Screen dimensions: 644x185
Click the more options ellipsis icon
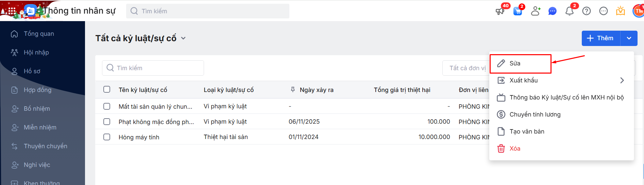(604, 11)
